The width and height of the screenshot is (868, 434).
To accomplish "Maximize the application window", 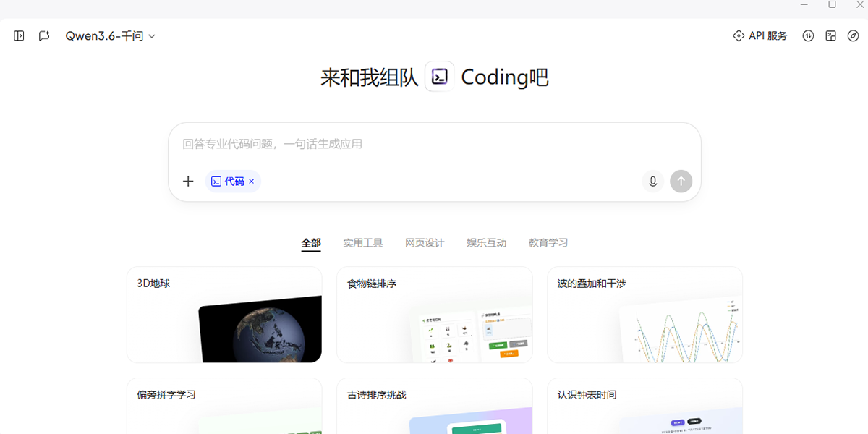I will pyautogui.click(x=832, y=5).
